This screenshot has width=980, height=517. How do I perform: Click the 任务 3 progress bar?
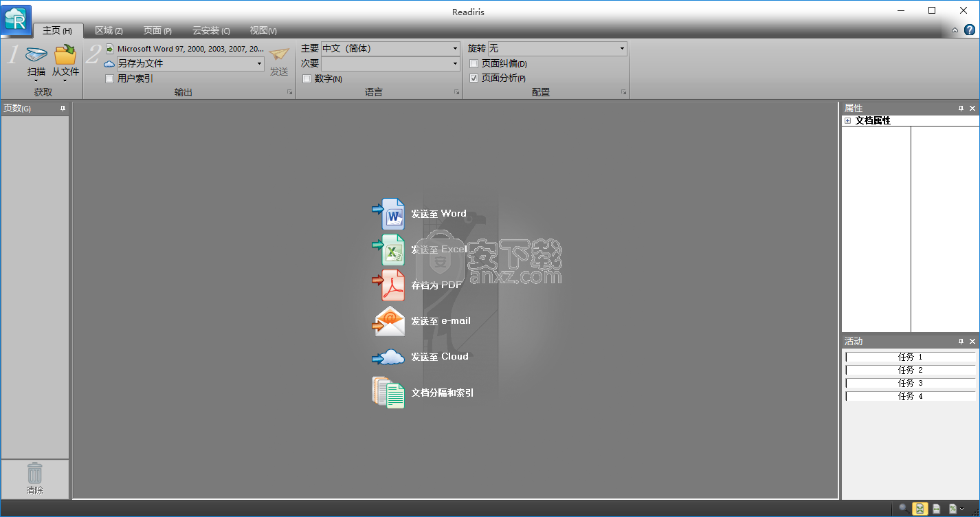(x=910, y=384)
